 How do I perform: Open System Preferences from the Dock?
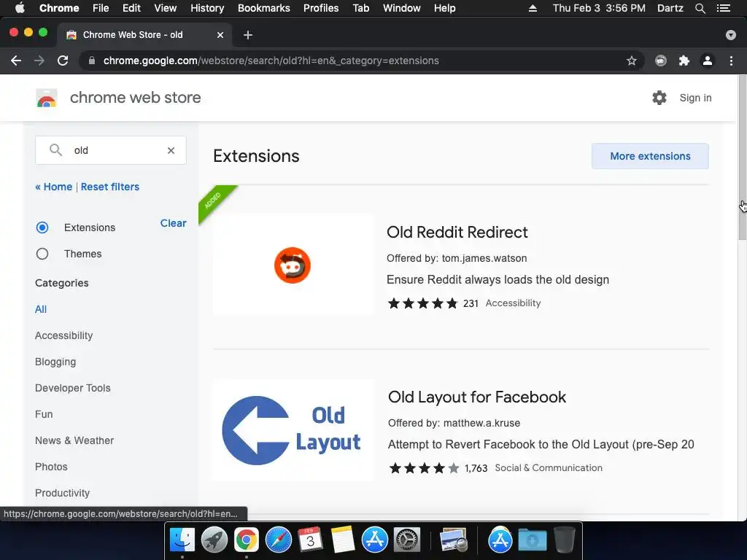[407, 540]
